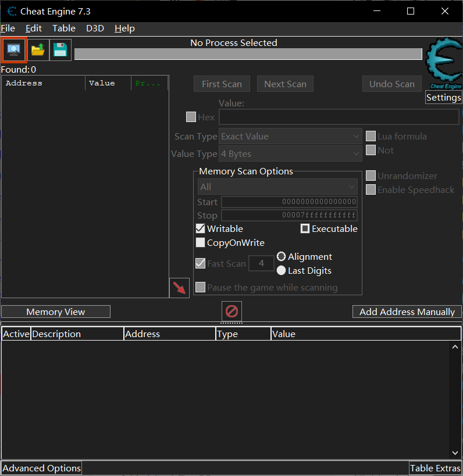Open the Table menu
Viewport: 463px width, 476px height.
tap(64, 28)
